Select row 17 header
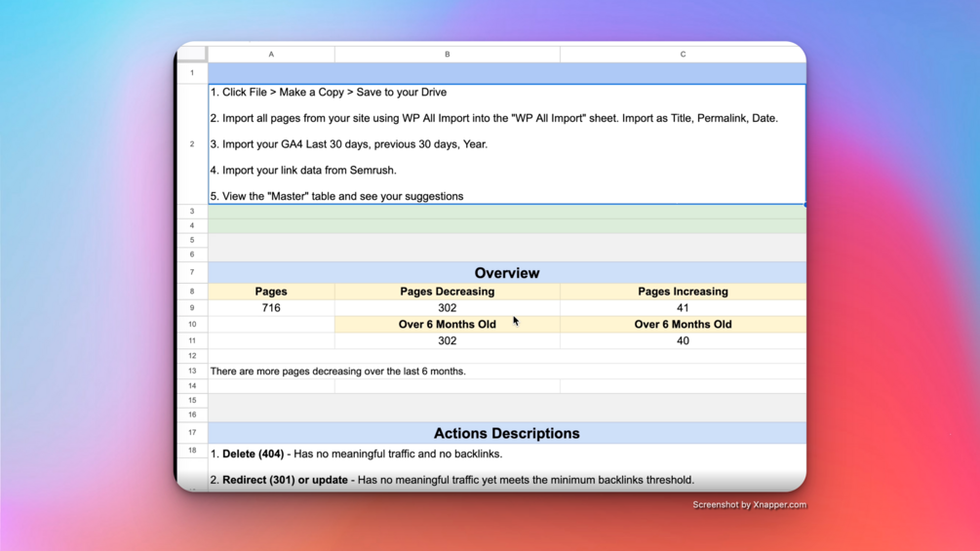This screenshot has width=980, height=551. (x=192, y=432)
